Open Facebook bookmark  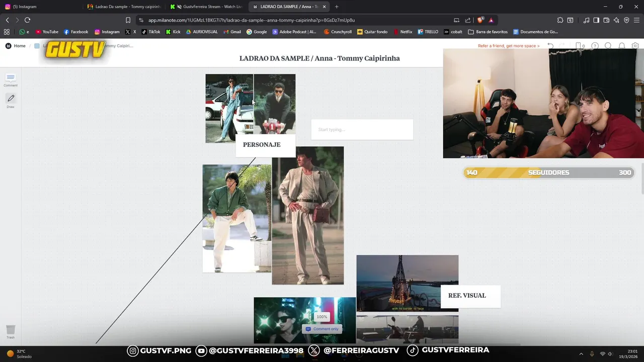click(x=76, y=32)
